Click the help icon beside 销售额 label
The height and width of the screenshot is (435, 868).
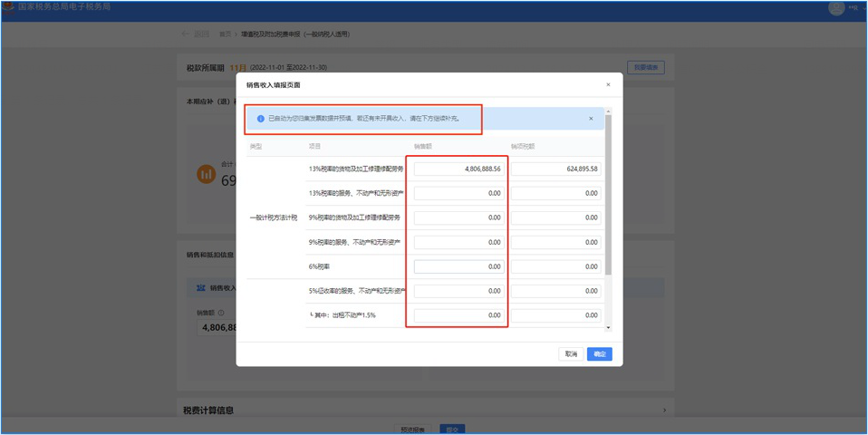(221, 313)
